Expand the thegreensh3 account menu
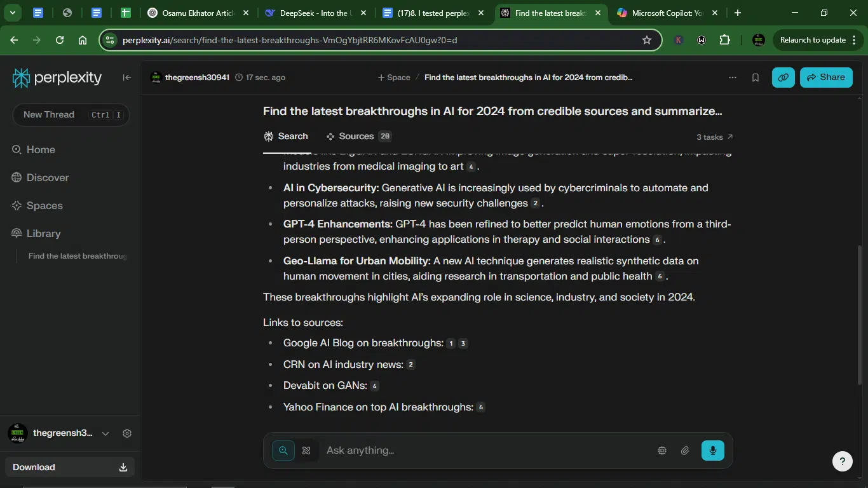The image size is (868, 488). [105, 433]
